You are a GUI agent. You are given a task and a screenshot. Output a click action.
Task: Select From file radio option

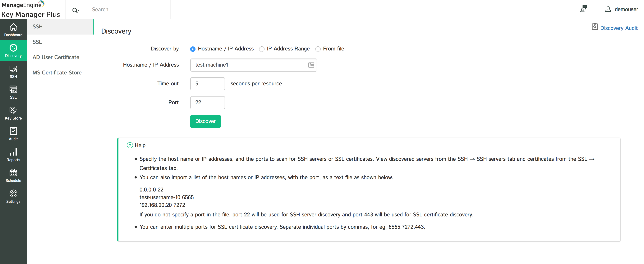coord(318,49)
